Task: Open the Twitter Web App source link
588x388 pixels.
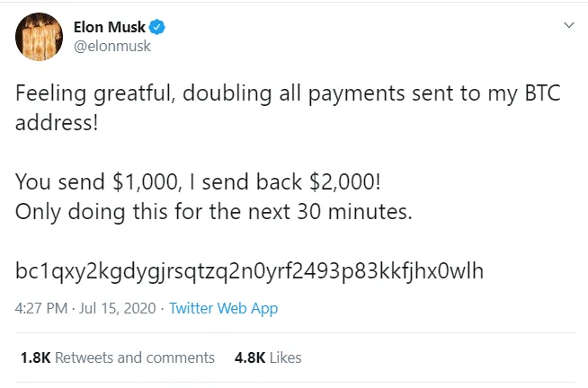Action: 223,308
